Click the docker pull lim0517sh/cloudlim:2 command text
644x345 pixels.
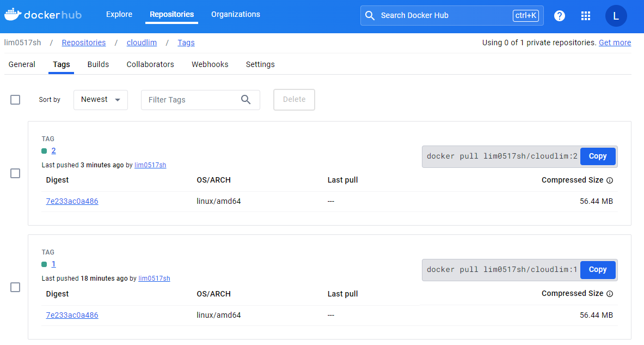click(x=502, y=156)
